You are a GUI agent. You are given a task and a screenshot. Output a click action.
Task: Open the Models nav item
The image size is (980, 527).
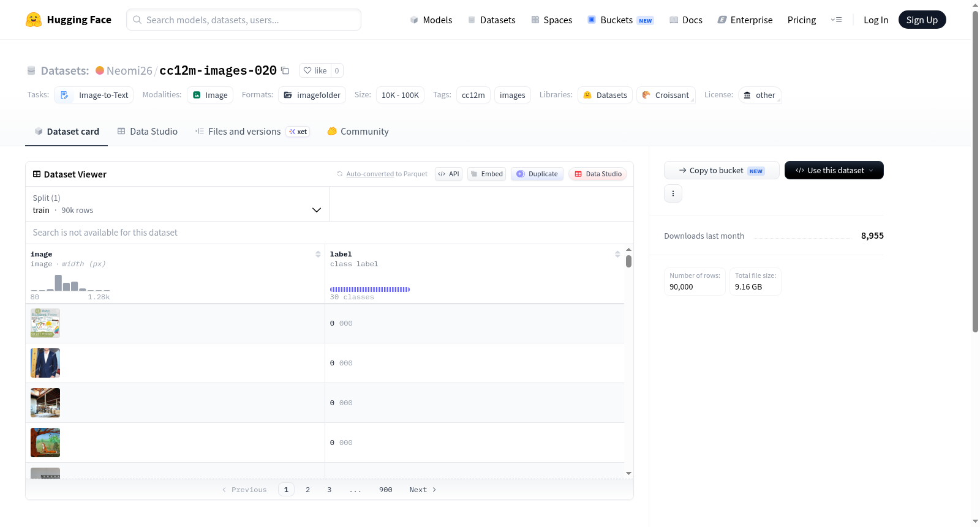[x=431, y=20]
